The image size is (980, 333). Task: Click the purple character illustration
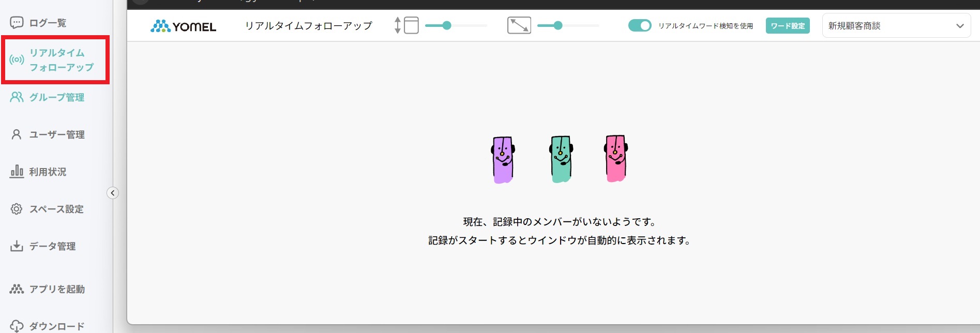[503, 160]
